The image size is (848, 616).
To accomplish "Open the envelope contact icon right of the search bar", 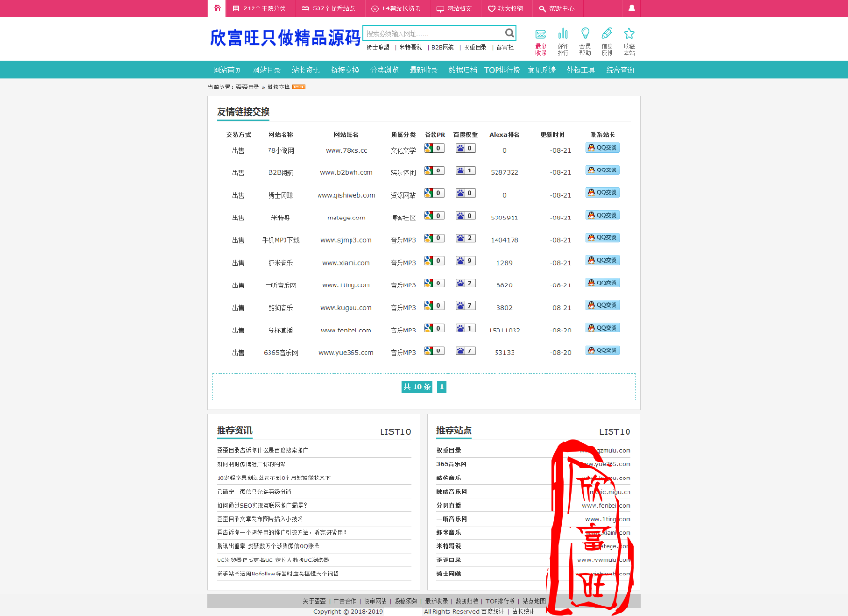I will pos(541,33).
